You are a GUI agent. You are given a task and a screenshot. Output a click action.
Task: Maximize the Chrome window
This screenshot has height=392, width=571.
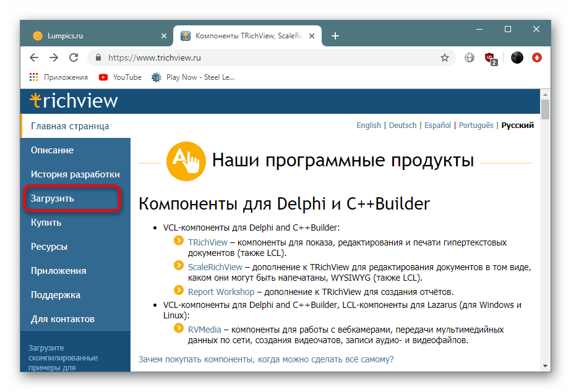click(508, 29)
